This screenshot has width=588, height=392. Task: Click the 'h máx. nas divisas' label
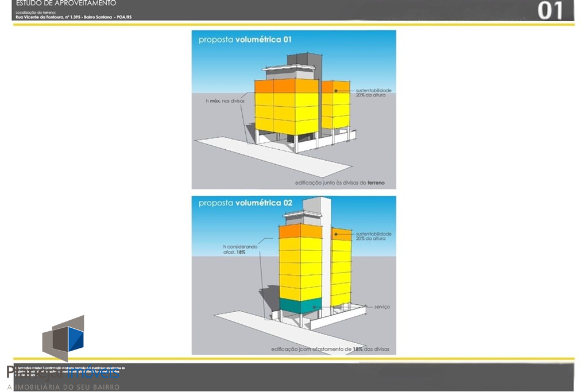225,101
